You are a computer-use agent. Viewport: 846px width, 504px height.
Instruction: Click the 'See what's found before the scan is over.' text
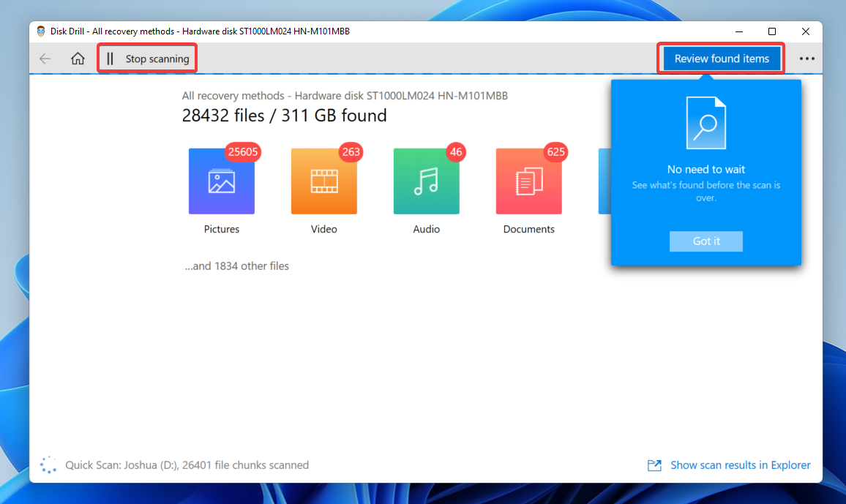tap(706, 192)
